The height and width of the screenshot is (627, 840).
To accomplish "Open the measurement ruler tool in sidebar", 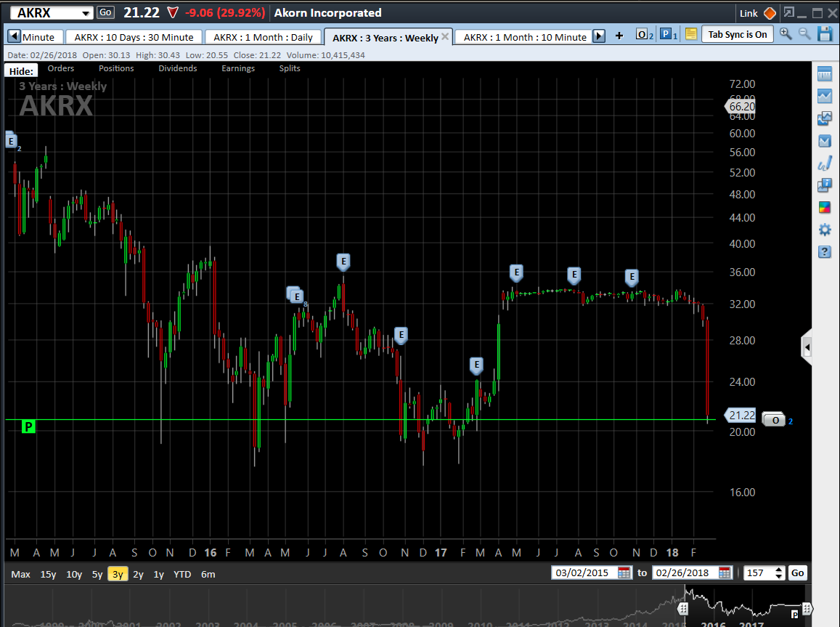I will click(825, 74).
